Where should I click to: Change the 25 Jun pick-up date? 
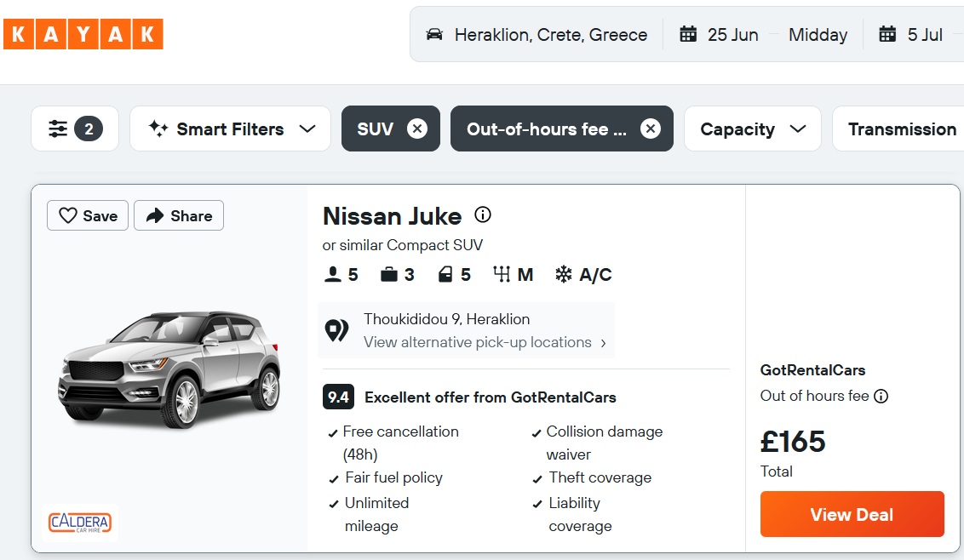(733, 34)
